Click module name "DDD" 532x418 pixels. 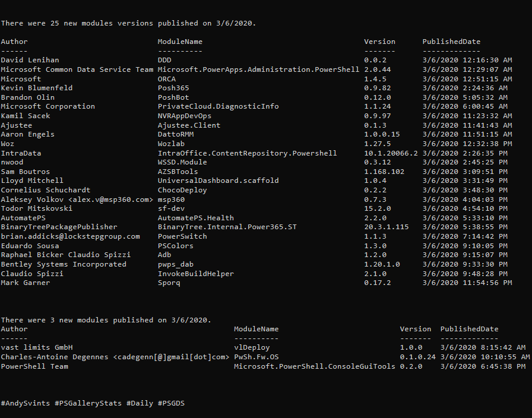[x=164, y=60]
